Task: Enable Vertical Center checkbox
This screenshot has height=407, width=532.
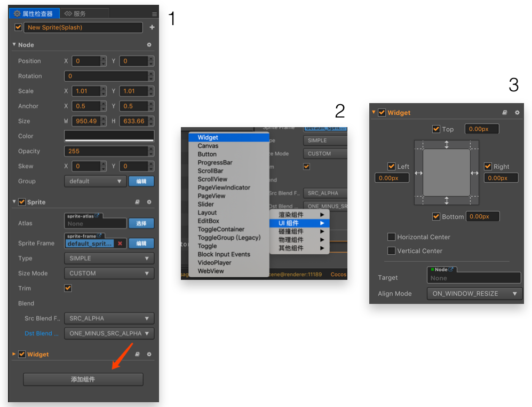Action: click(x=392, y=251)
